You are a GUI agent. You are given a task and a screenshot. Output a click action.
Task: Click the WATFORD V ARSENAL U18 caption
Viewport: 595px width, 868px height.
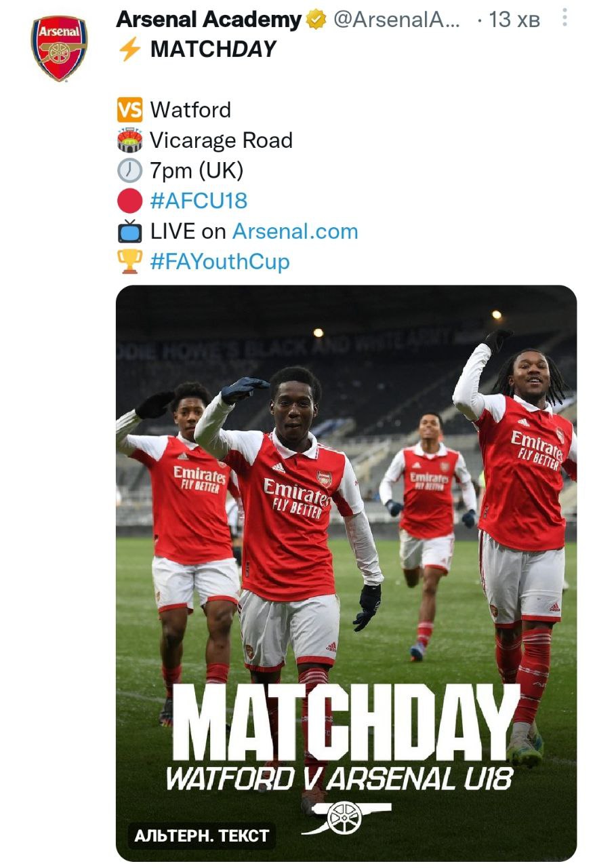[x=339, y=779]
